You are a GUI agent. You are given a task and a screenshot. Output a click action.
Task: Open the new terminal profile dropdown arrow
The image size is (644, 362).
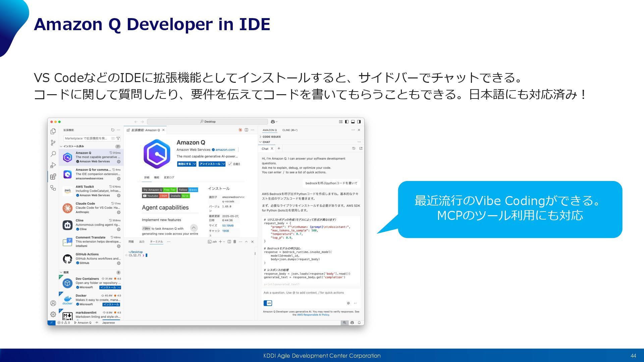(224, 242)
